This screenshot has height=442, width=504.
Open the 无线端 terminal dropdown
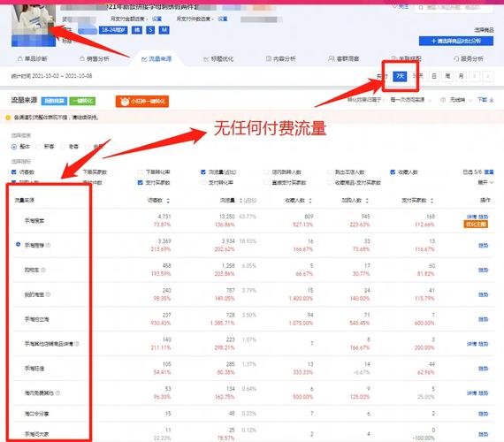click(x=461, y=100)
